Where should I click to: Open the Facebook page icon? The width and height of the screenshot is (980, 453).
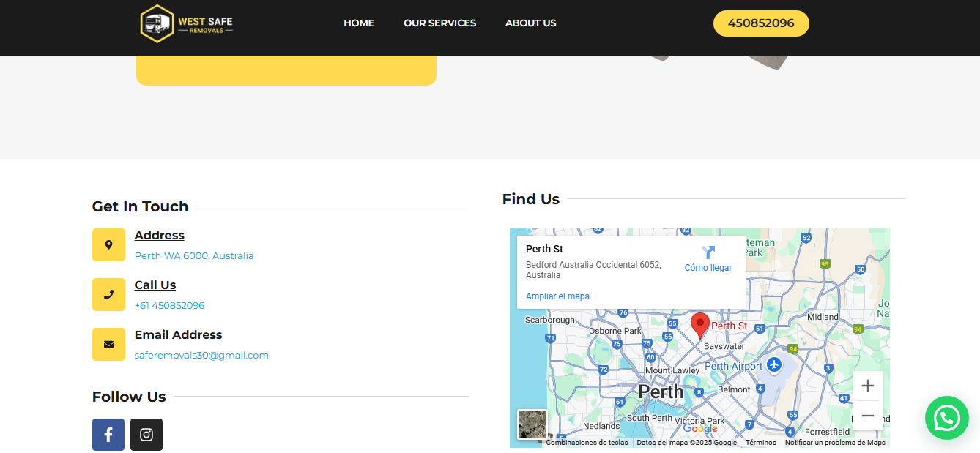[108, 435]
